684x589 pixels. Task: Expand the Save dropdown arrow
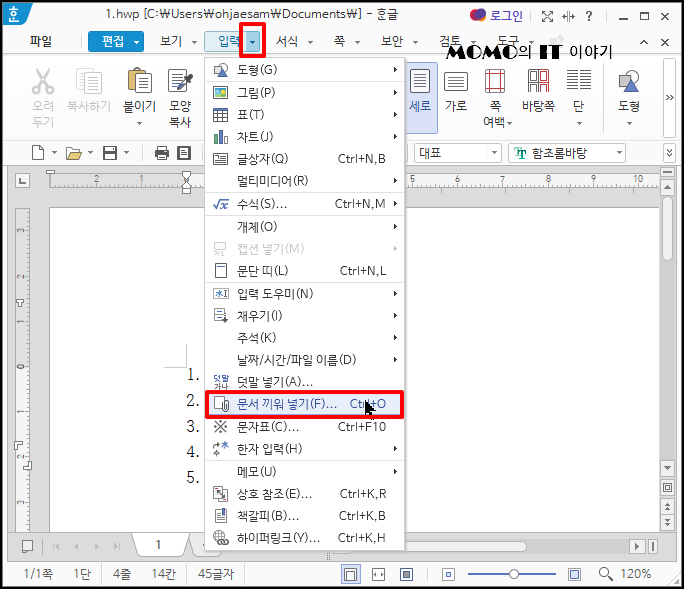(x=127, y=153)
